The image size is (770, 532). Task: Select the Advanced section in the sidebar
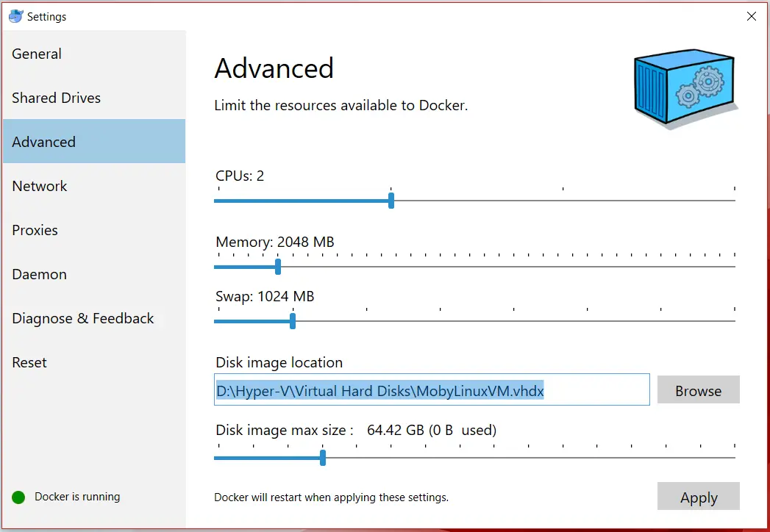click(x=43, y=141)
